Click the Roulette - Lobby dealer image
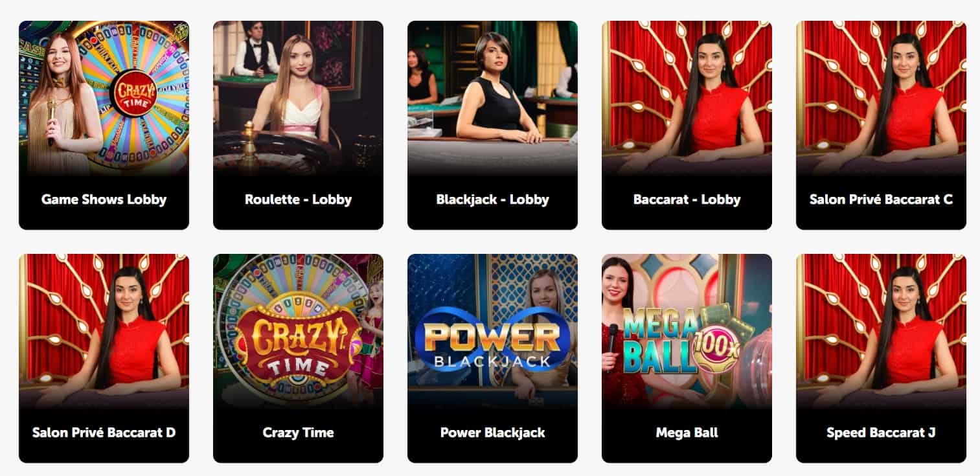The width and height of the screenshot is (980, 476). (x=298, y=98)
